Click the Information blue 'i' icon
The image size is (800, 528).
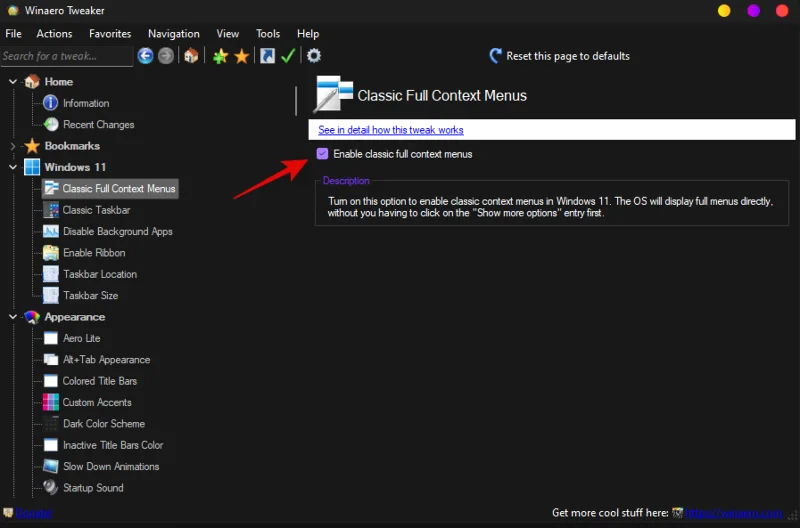point(51,103)
